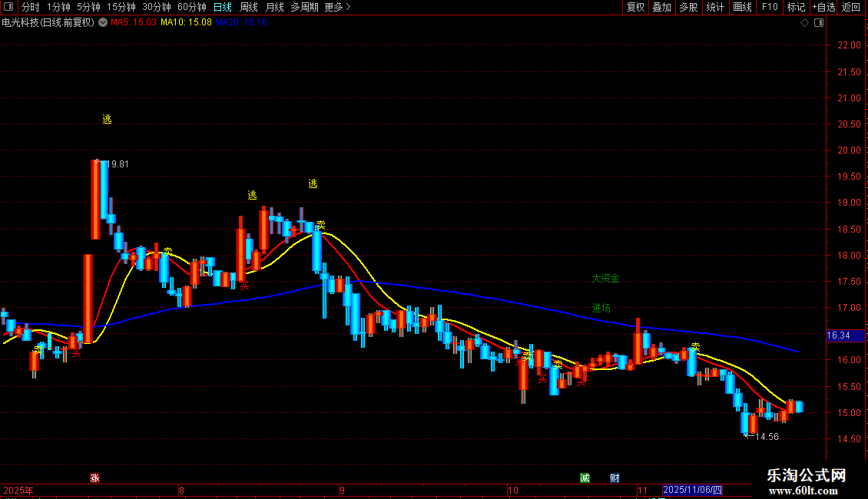
Task: Open the 统计 statistics tool
Action: point(715,7)
